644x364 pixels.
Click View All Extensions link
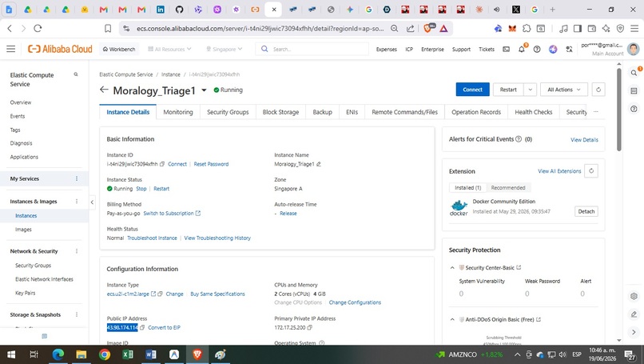[x=559, y=171]
